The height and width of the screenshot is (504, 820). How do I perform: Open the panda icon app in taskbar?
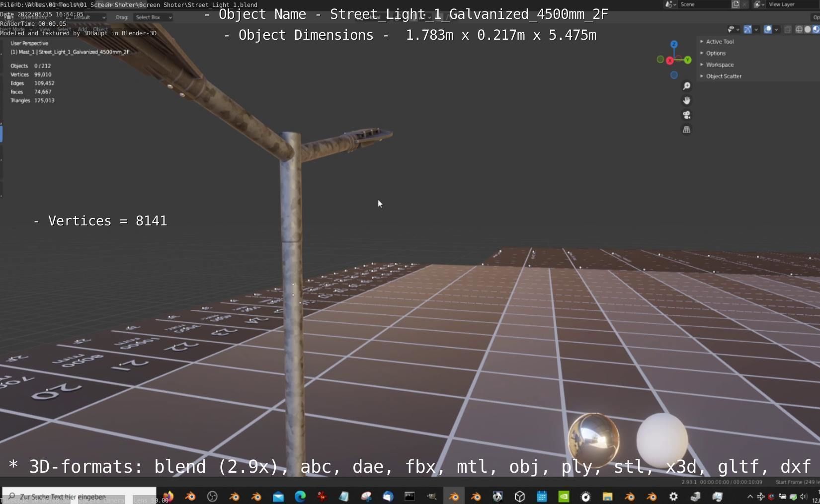[497, 496]
